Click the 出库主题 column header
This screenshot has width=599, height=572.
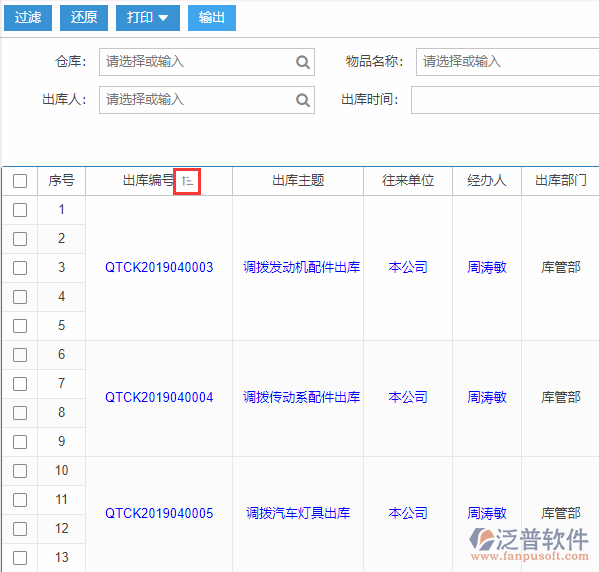pyautogui.click(x=298, y=180)
